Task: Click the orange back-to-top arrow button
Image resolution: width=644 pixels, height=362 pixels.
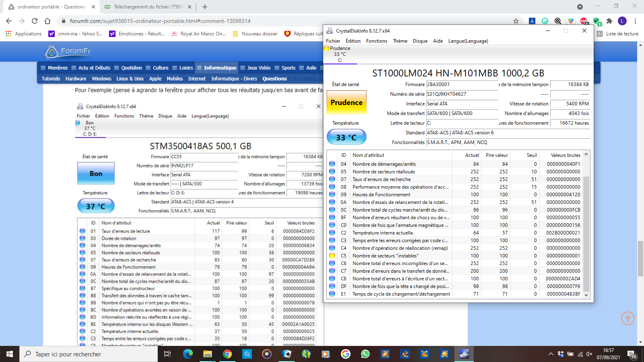Action: click(628, 318)
